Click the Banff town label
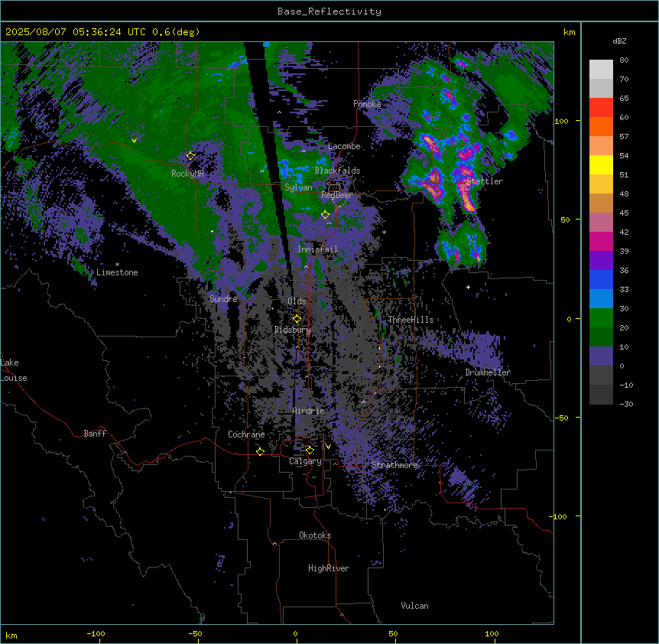 coord(95,434)
